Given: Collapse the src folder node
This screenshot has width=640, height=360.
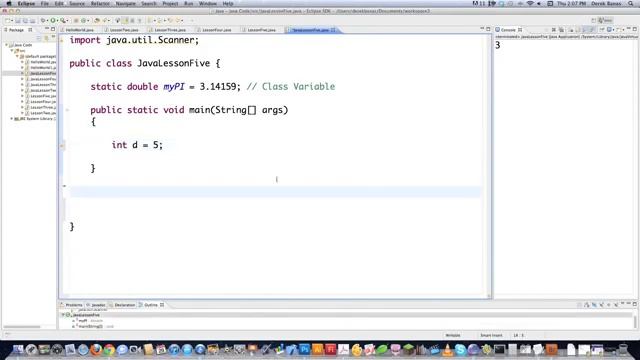Looking at the screenshot, I should pos(12,51).
